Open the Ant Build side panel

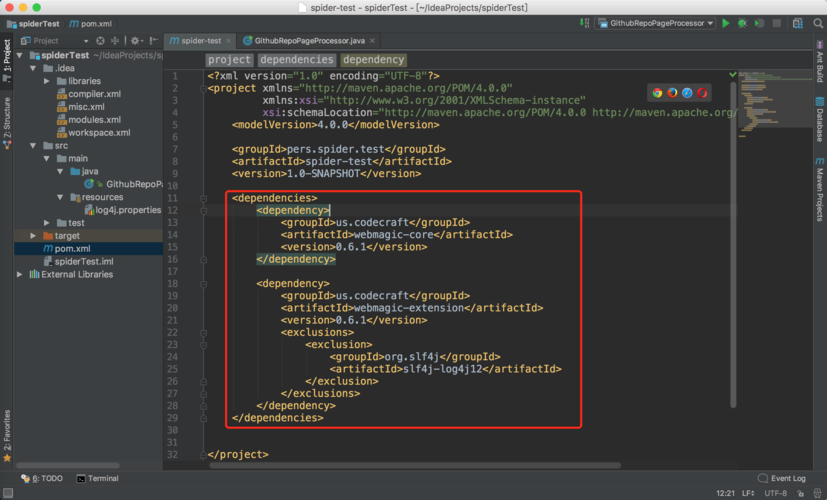click(820, 61)
